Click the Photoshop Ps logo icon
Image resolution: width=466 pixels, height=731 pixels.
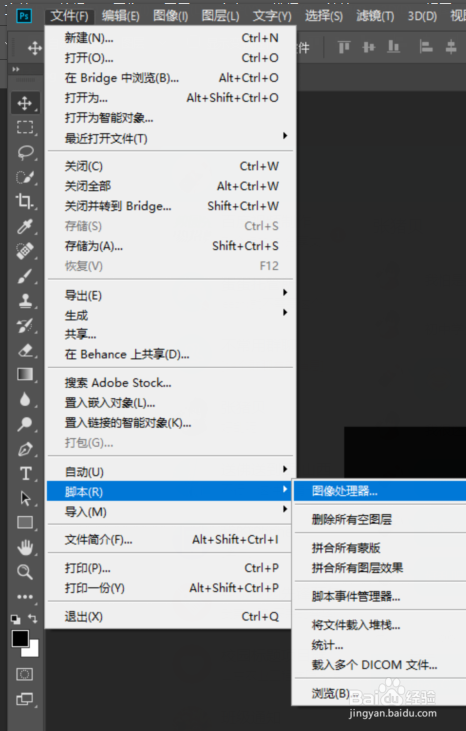click(x=24, y=16)
